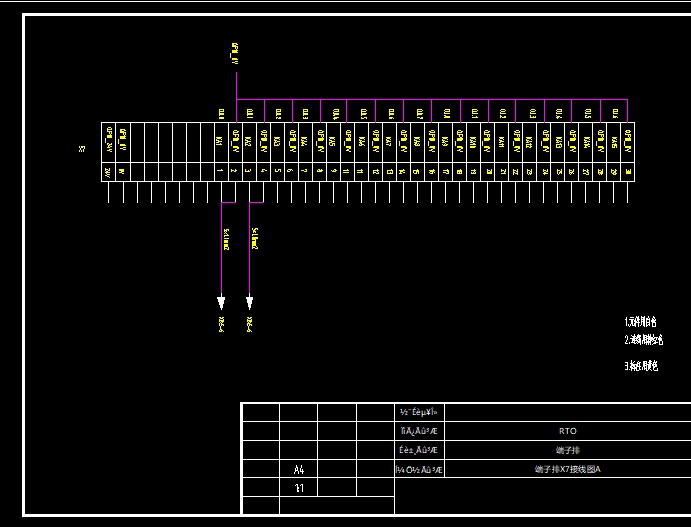Click arrowhead on wire from terminal 1
The height and width of the screenshot is (527, 691).
(x=221, y=302)
